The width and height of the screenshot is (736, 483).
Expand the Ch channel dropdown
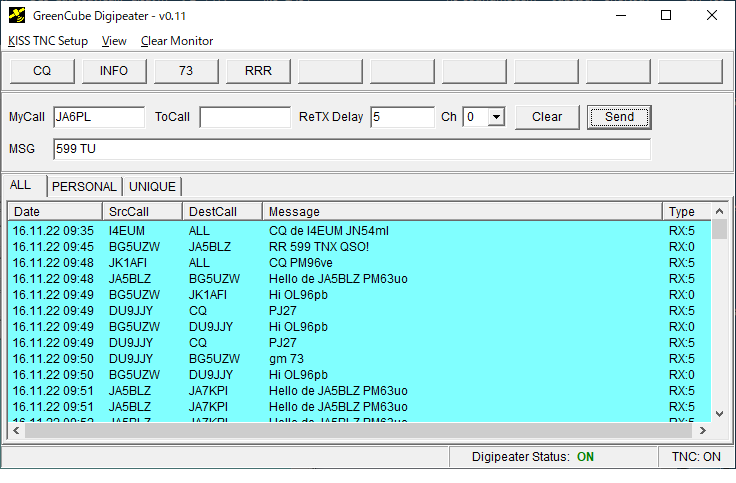[496, 117]
